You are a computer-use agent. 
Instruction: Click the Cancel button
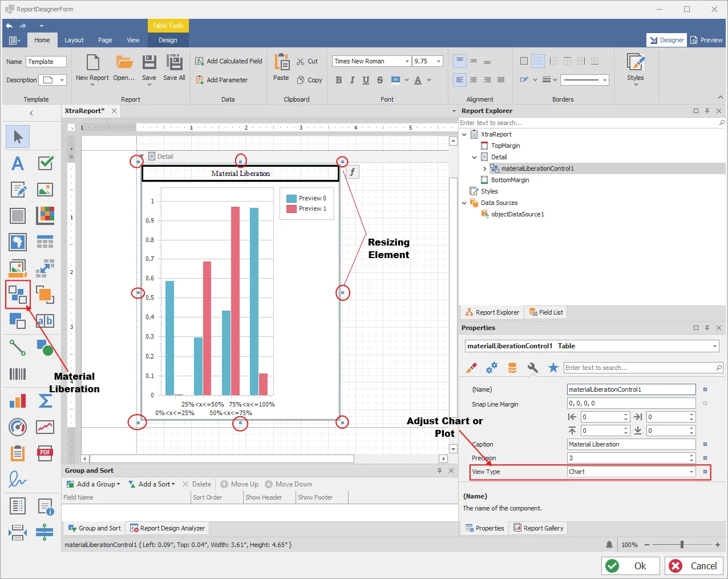click(694, 566)
